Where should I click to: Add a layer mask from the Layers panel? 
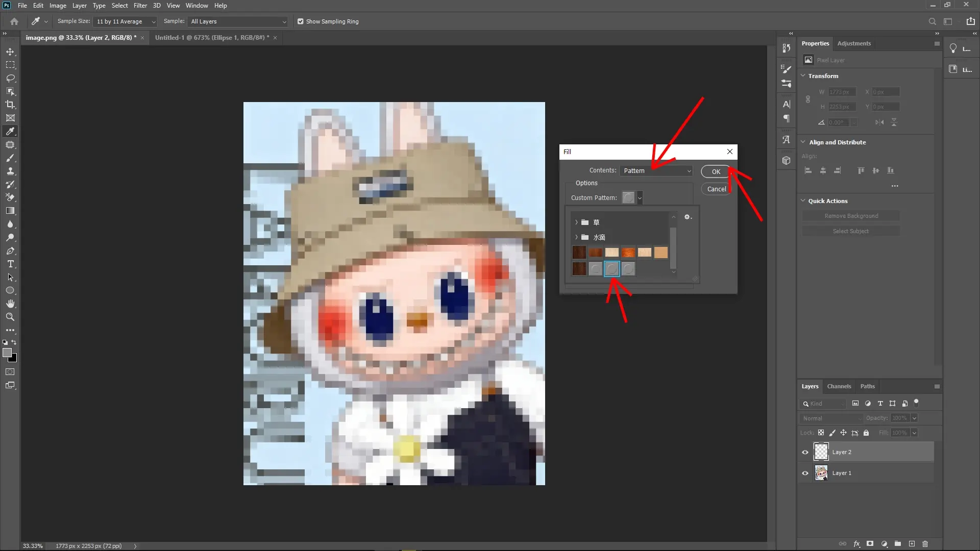[x=870, y=544]
